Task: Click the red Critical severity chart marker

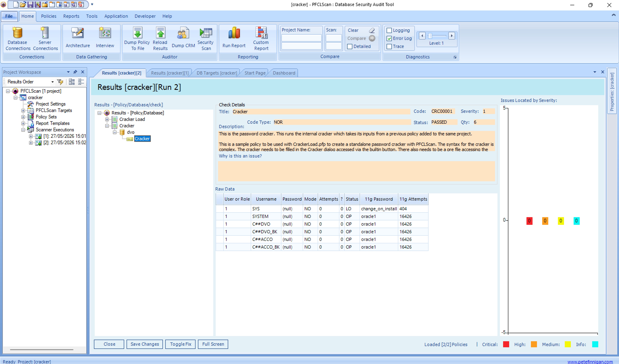Action: (x=529, y=221)
